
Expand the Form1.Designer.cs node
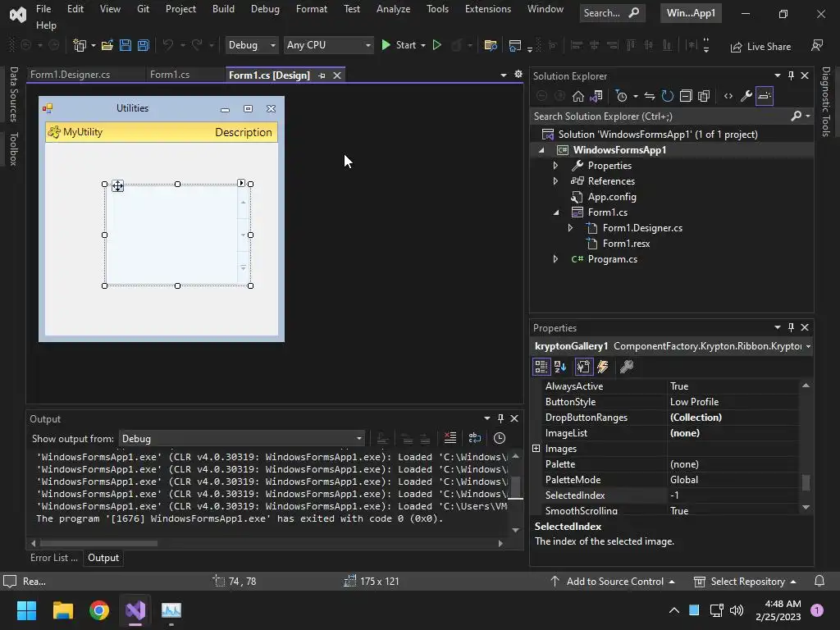click(571, 228)
